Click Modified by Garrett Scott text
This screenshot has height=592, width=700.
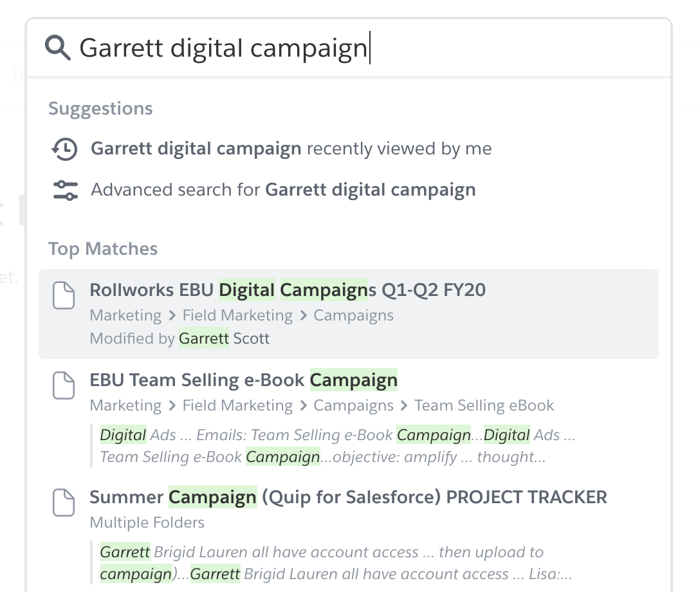180,338
